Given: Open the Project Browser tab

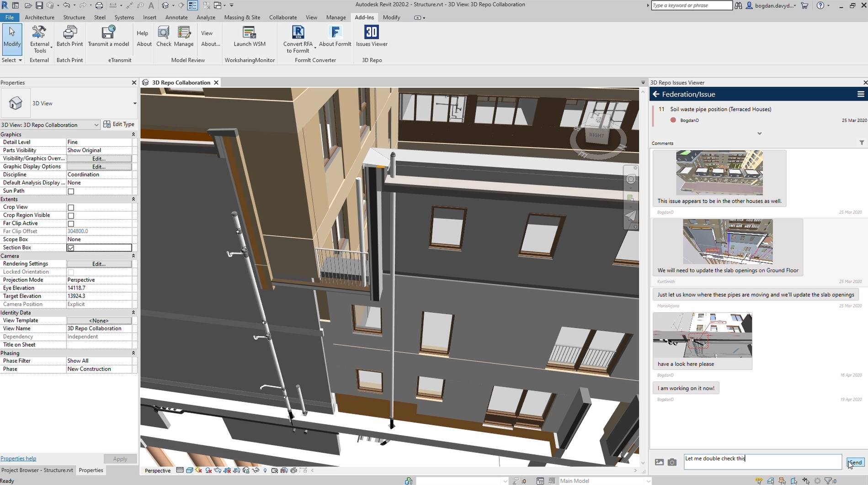Looking at the screenshot, I should click(x=37, y=470).
